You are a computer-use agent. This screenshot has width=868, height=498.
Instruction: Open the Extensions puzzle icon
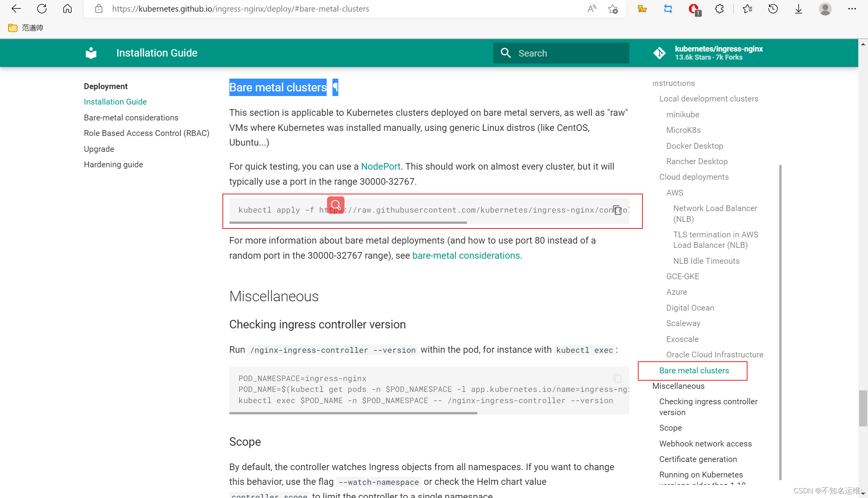coord(720,9)
